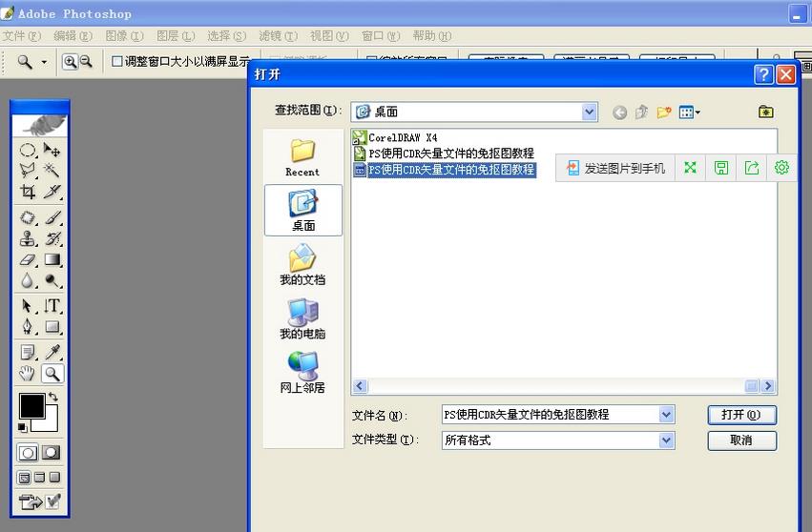812x532 pixels.
Task: Open the 图像 menu
Action: click(x=124, y=35)
